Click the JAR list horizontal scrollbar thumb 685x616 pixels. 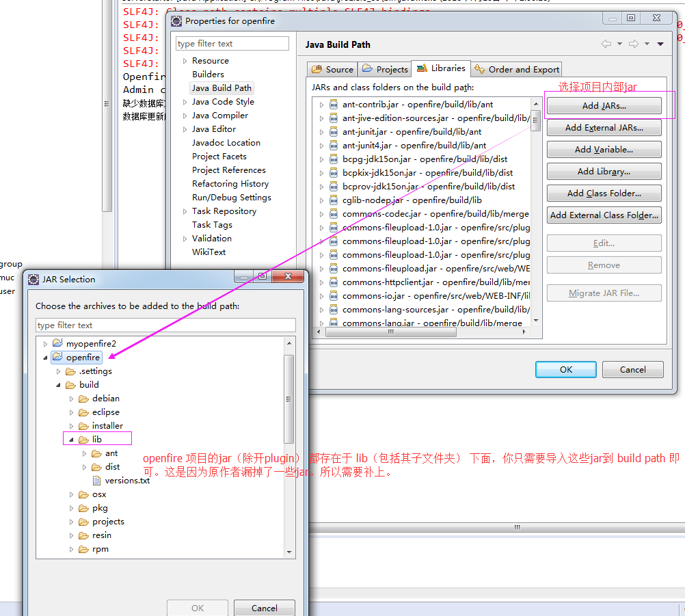(x=391, y=332)
